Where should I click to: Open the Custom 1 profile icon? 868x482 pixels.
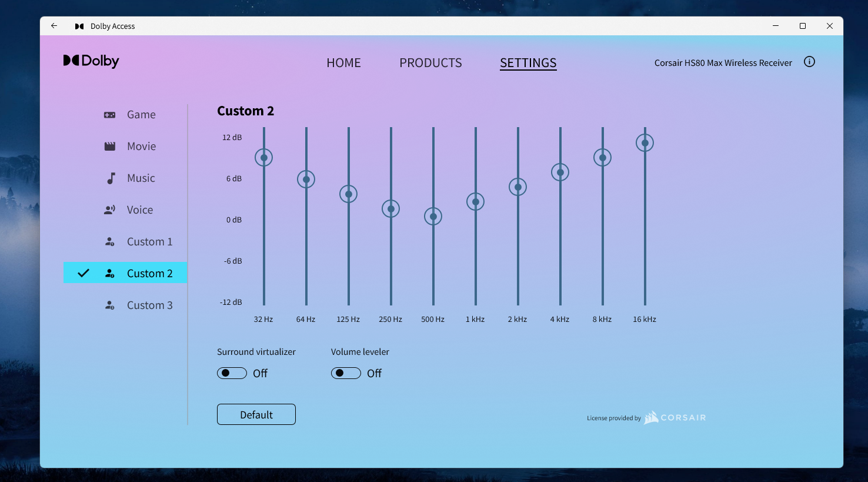click(x=109, y=242)
